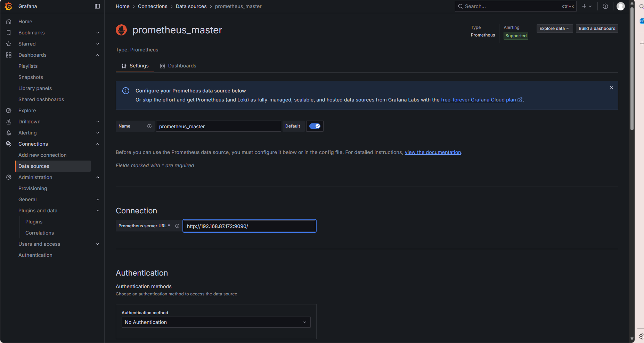Image resolution: width=644 pixels, height=343 pixels.
Task: Open view the documentation link
Action: point(433,152)
